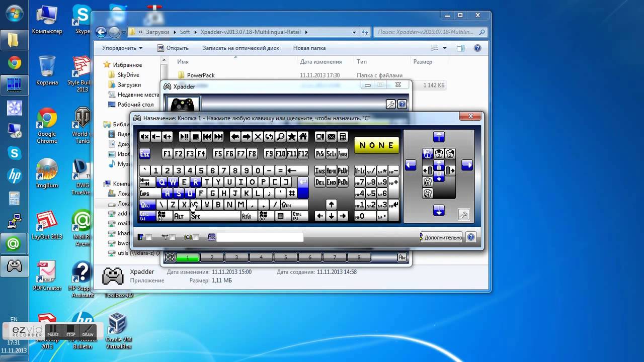Assign mouse move up arrow
The image size is (644, 362).
coord(439,137)
